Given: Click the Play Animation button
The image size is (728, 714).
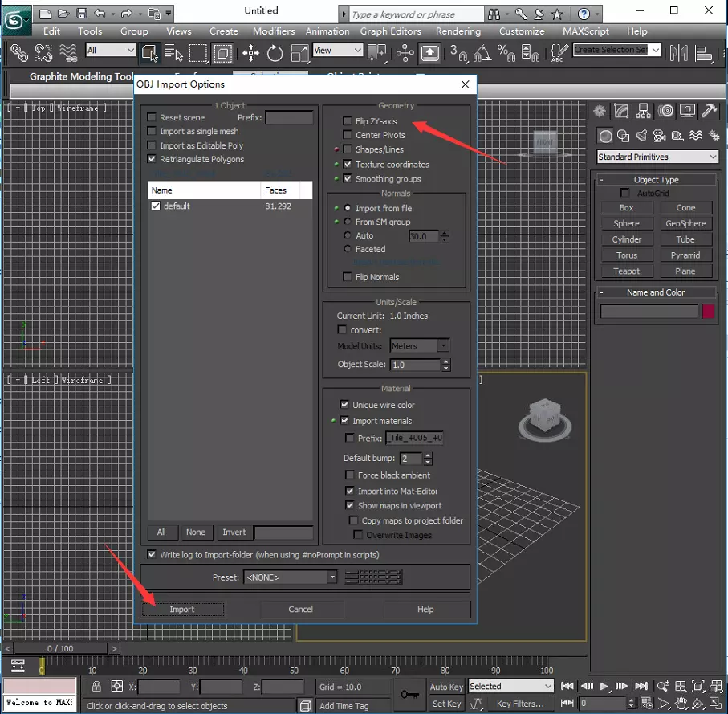Looking at the screenshot, I should (x=604, y=686).
